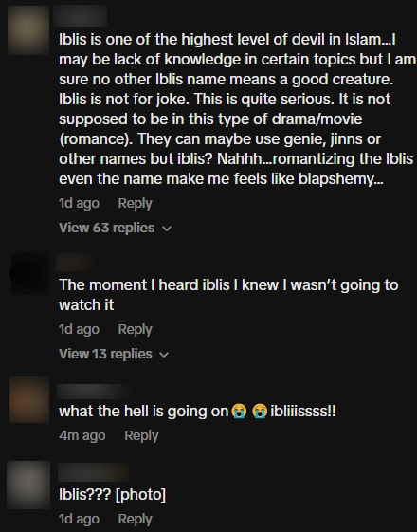Open the [photo] attachment in last comment
The height and width of the screenshot is (532, 417).
coord(140,495)
